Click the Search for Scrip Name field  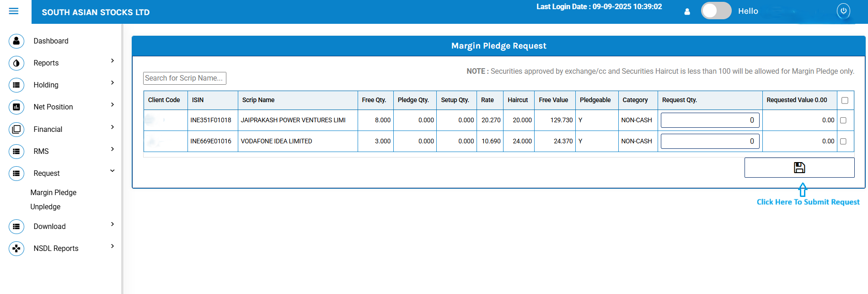click(184, 78)
